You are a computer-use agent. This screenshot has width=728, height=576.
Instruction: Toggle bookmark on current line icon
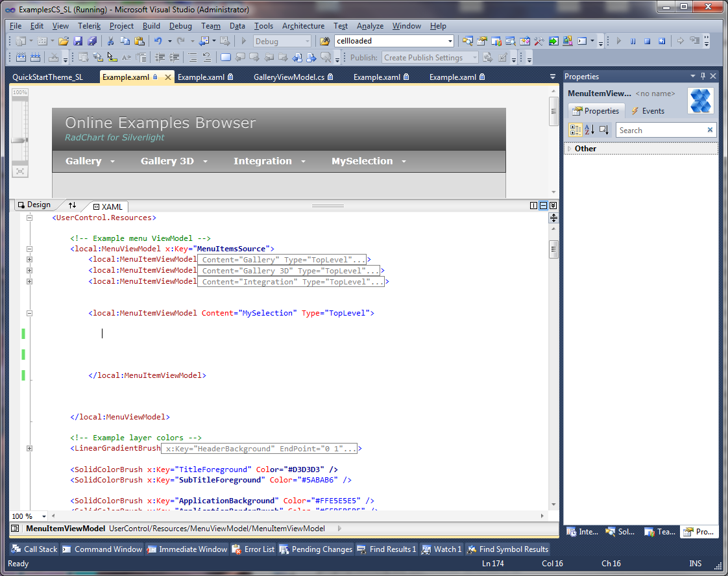click(x=226, y=58)
